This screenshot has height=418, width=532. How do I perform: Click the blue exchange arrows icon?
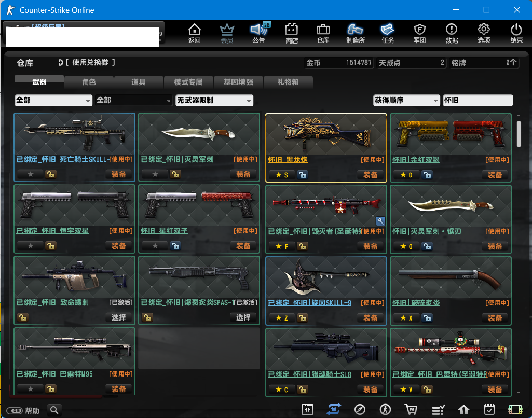coord(334,410)
